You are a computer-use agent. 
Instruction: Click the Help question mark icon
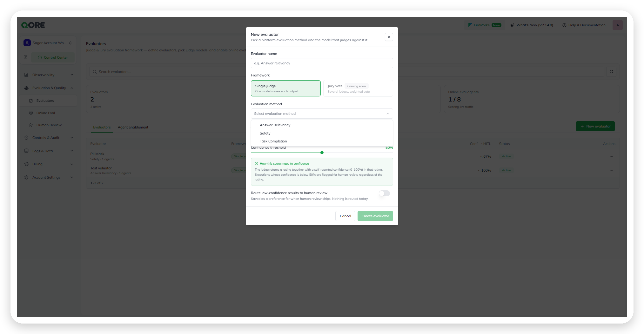tap(564, 25)
